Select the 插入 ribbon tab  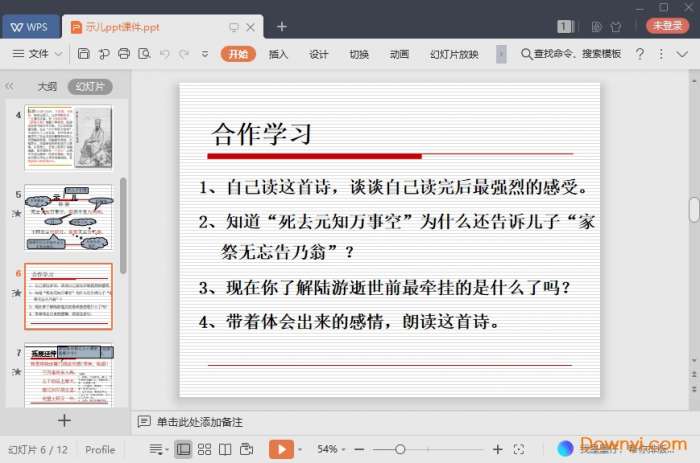pyautogui.click(x=278, y=54)
